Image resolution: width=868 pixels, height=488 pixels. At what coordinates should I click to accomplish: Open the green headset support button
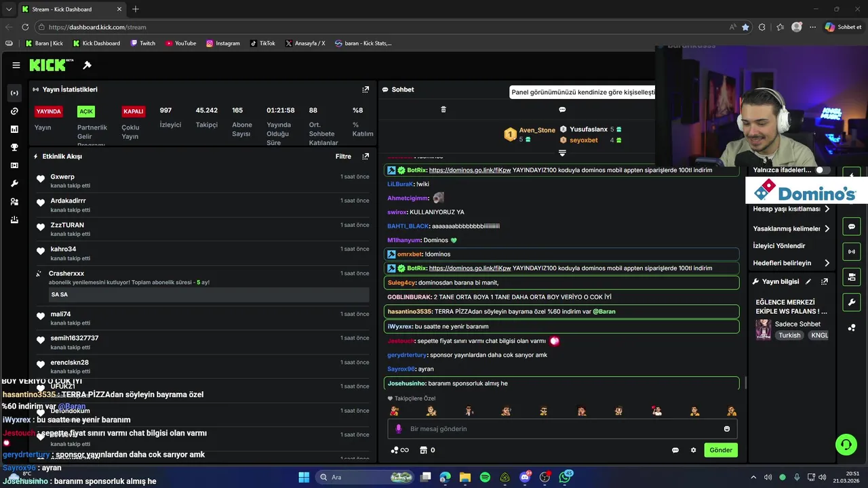(846, 445)
